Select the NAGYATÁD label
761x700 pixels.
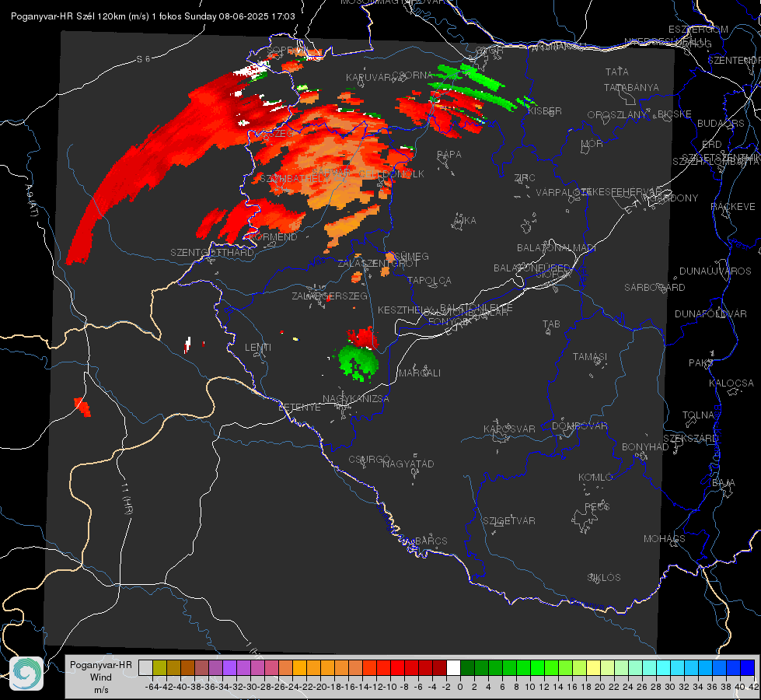(x=408, y=464)
